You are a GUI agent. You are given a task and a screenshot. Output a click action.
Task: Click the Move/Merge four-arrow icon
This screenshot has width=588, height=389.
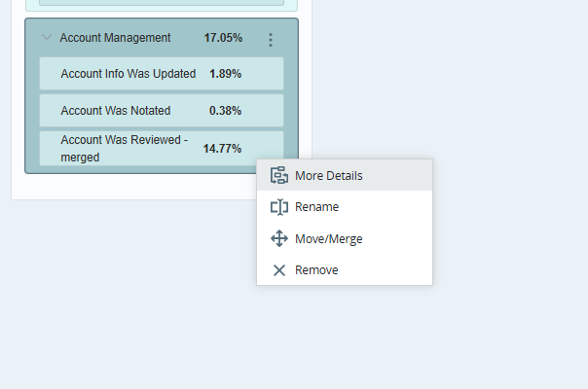click(279, 238)
